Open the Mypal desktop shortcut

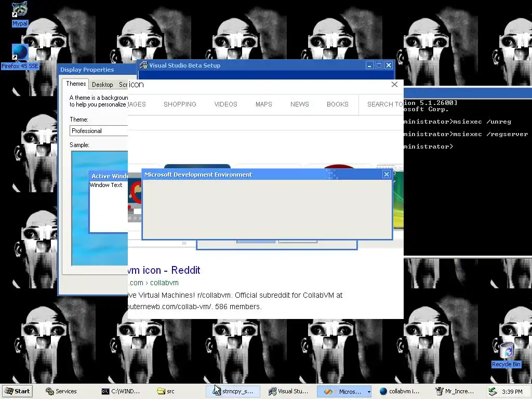[x=20, y=14]
